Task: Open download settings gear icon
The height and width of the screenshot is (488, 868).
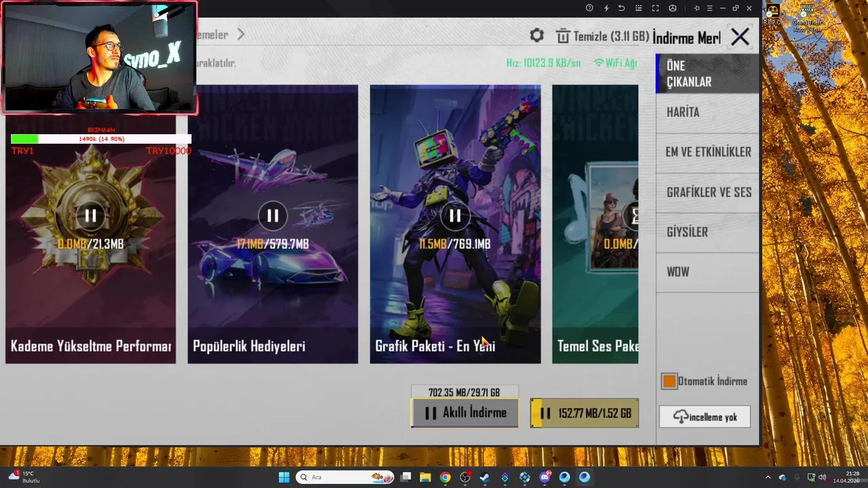Action: point(536,35)
